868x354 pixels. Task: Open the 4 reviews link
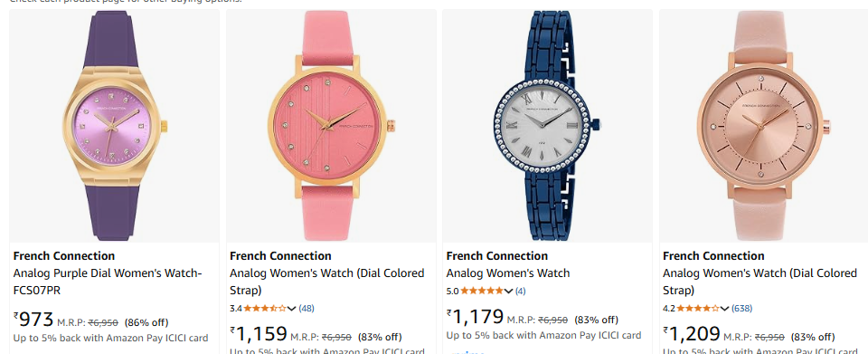tap(521, 291)
